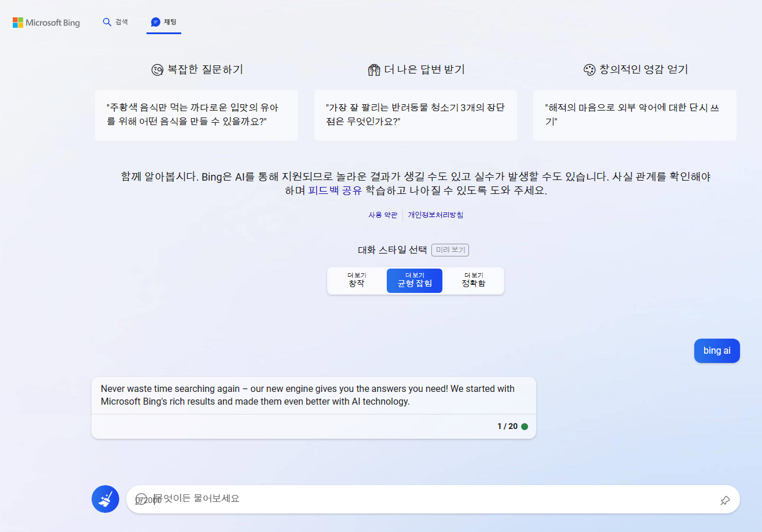The width and height of the screenshot is (762, 532).
Task: Click the 1 / 20 turn counter
Action: pos(507,427)
